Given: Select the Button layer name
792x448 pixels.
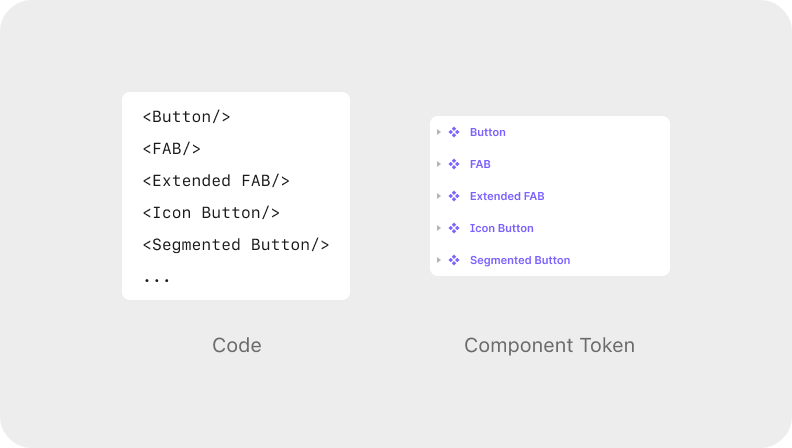Looking at the screenshot, I should (x=488, y=132).
